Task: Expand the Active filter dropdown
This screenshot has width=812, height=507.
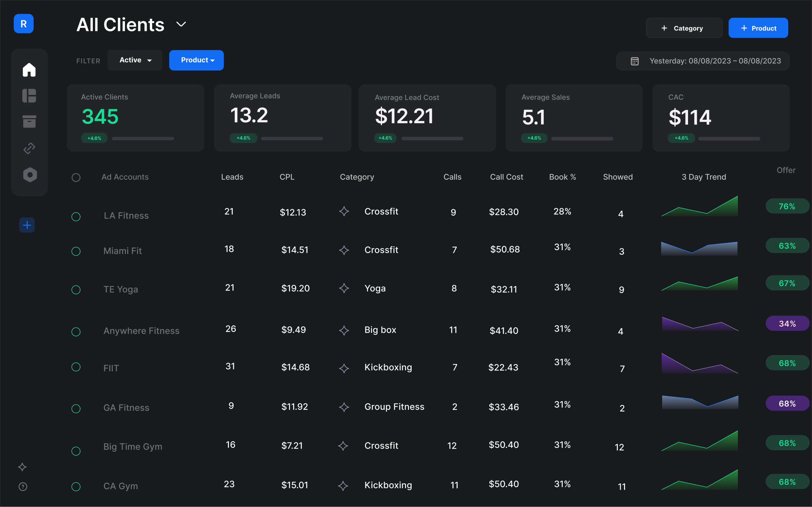Action: click(x=135, y=60)
